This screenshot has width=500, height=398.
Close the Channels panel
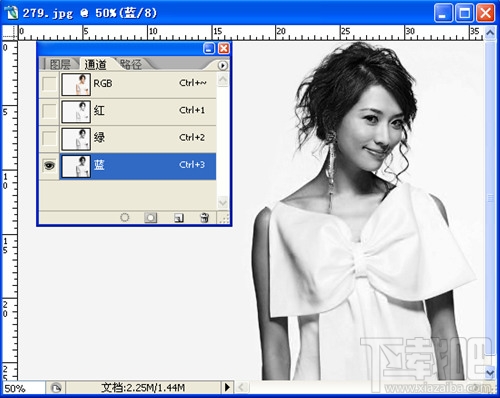[x=224, y=49]
